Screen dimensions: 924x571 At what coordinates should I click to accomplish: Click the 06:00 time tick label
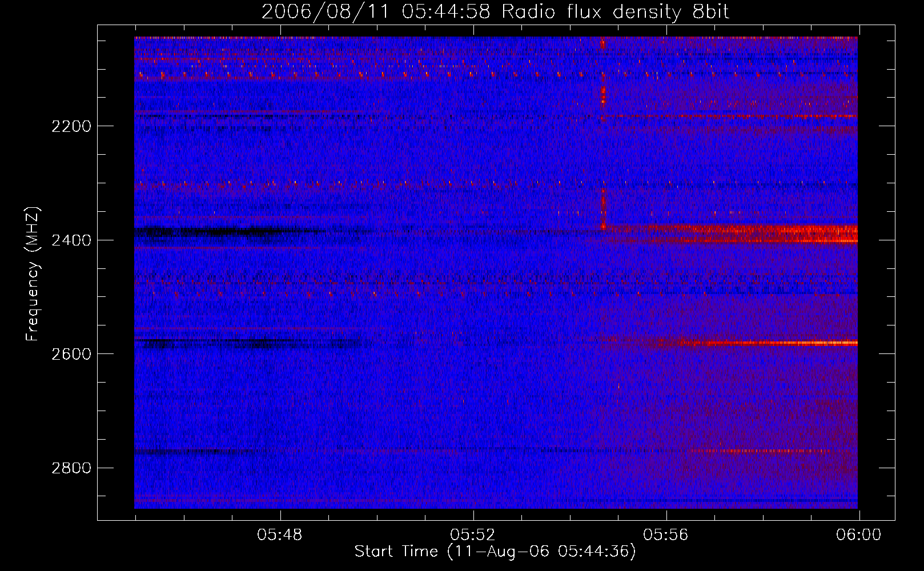click(859, 535)
